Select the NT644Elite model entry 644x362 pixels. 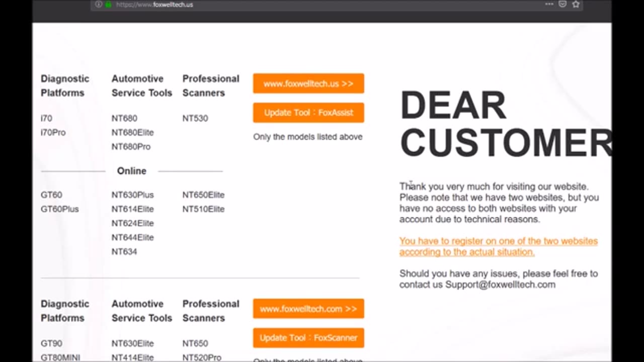coord(133,237)
